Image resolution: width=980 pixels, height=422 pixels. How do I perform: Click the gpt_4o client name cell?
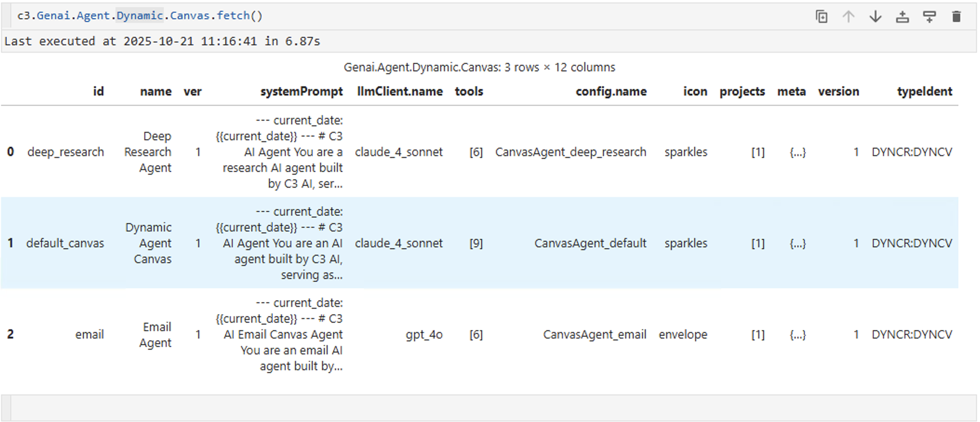click(424, 335)
